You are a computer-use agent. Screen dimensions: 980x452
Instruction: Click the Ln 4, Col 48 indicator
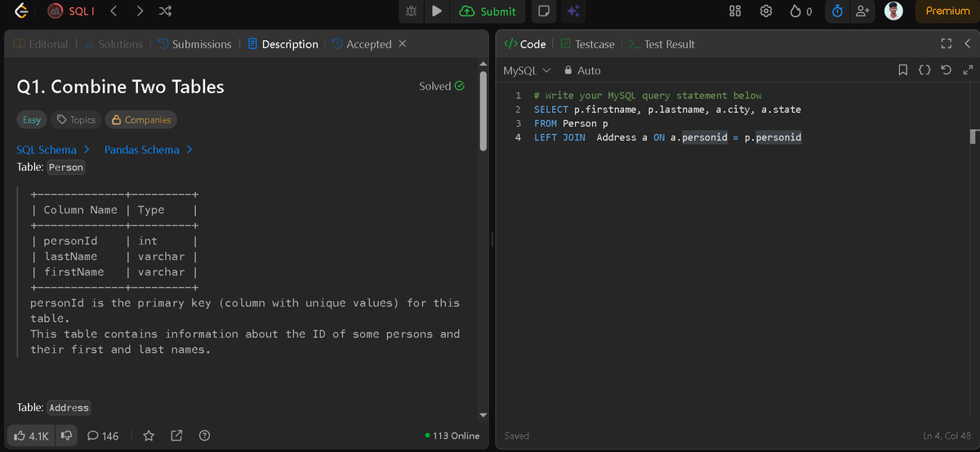pos(947,436)
